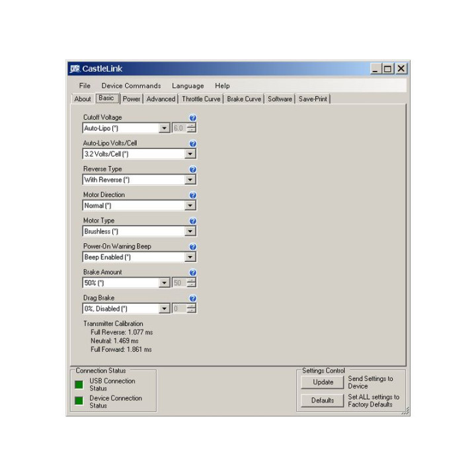The image size is (476, 476).
Task: Click the Drag Brake stepper arrows
Action: (x=191, y=309)
